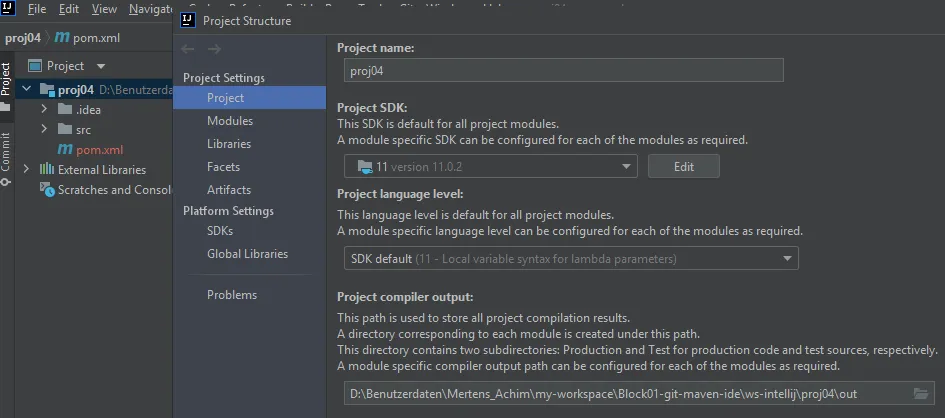Open the Project view selector dropdown
The width and height of the screenshot is (945, 418).
pos(101,66)
